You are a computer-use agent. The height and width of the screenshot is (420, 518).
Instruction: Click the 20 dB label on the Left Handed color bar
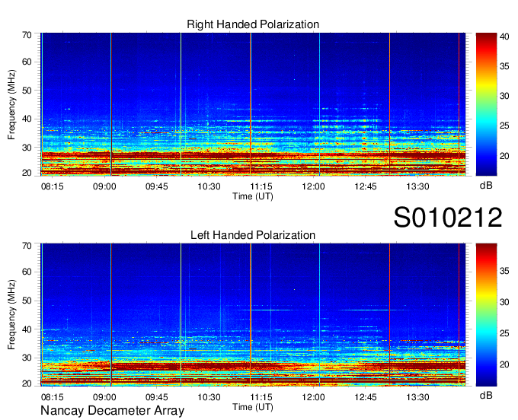point(504,364)
